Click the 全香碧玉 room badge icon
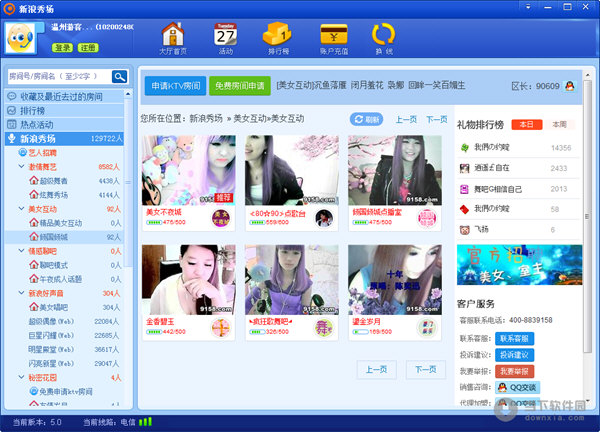Viewport: 600px width, 432px height. tap(221, 328)
